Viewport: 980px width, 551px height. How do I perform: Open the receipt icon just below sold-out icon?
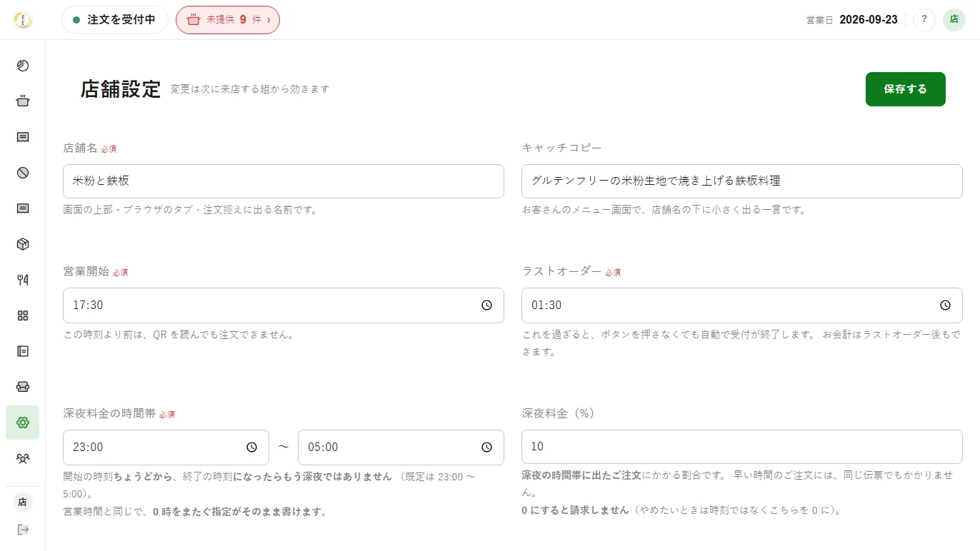click(23, 208)
